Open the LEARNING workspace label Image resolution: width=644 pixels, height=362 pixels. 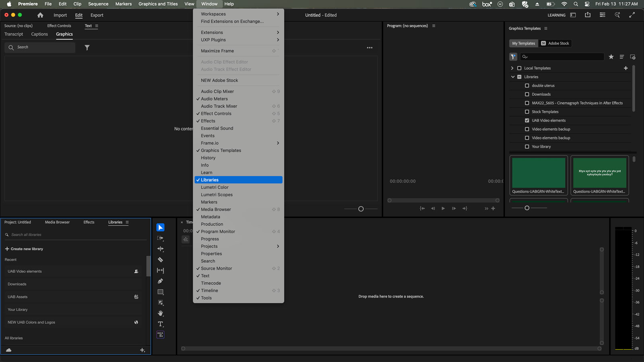(556, 15)
